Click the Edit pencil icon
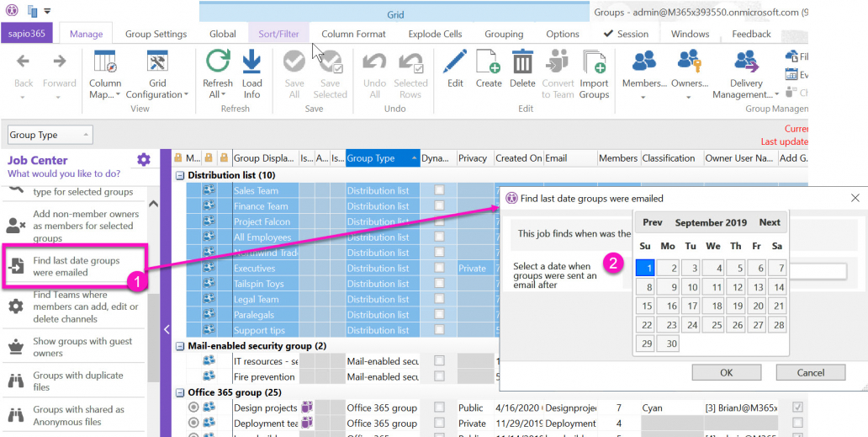Screen dimensions: 868x437 [455, 61]
